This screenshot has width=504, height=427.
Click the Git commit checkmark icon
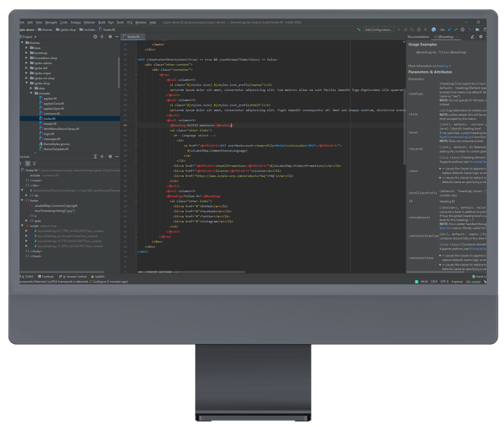pos(456,30)
